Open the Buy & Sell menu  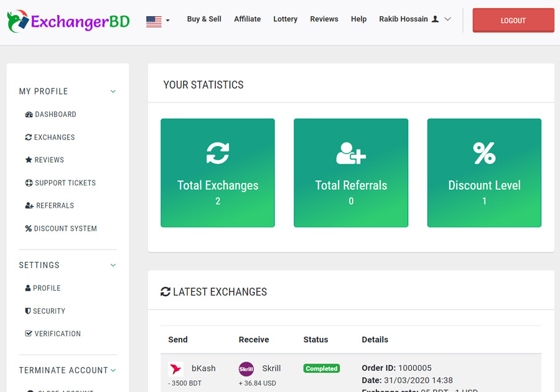pos(204,19)
